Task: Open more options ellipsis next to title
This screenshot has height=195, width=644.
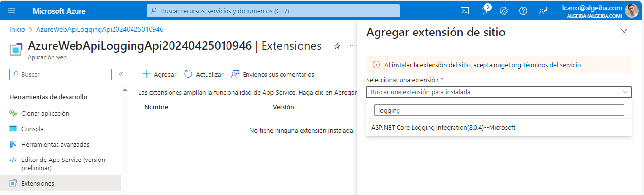Action: click(x=352, y=46)
